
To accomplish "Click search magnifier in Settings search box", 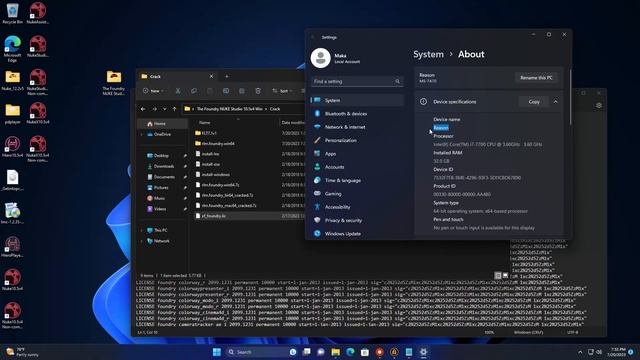I will click(397, 82).
